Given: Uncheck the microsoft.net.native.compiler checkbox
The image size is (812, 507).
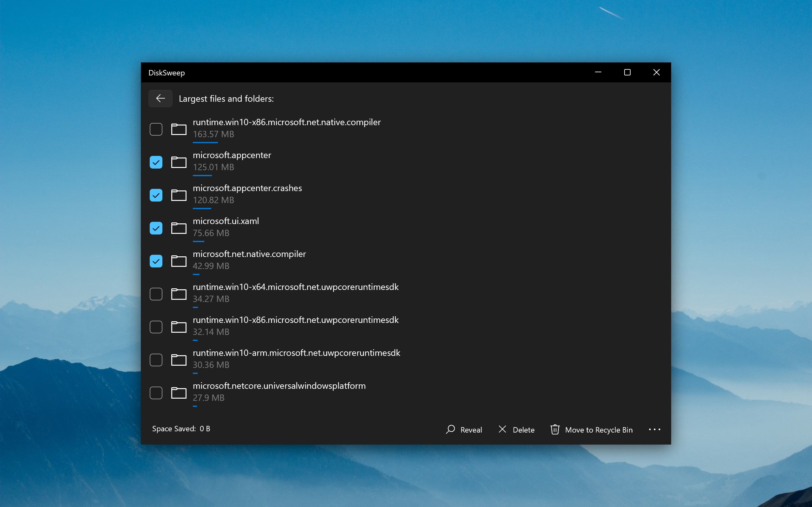Looking at the screenshot, I should coord(156,261).
